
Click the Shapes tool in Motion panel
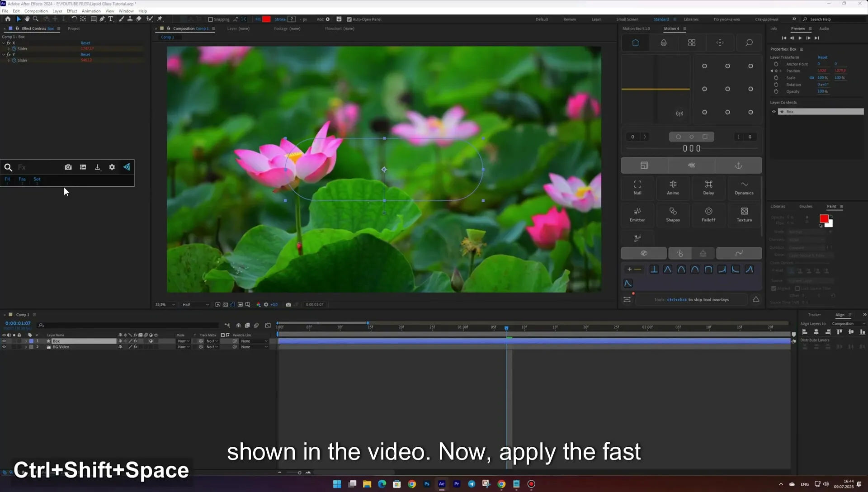[x=673, y=214]
